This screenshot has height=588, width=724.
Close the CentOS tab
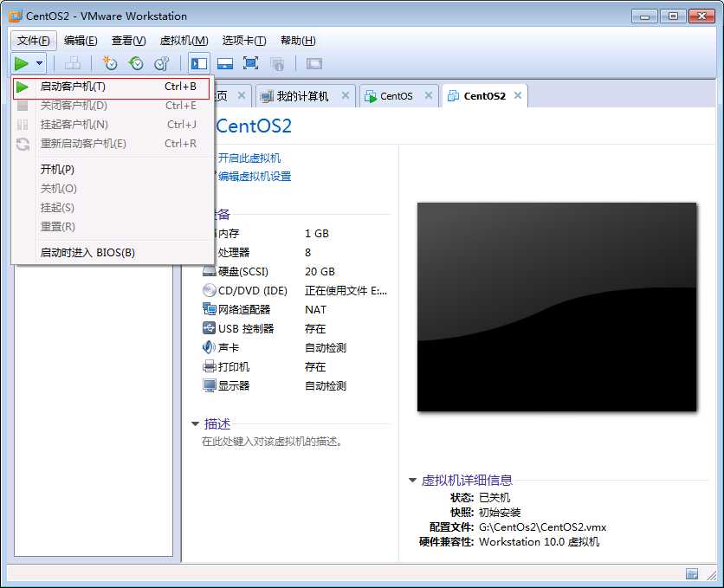429,95
